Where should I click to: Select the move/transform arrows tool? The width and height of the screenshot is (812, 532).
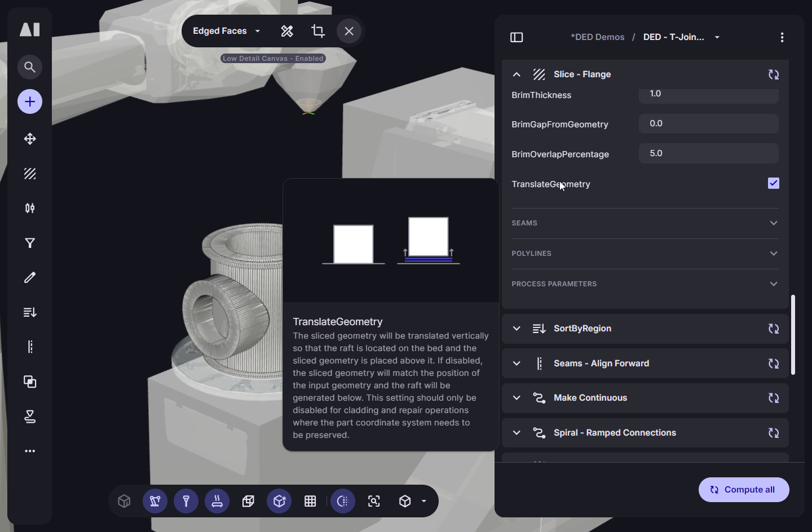[x=30, y=139]
